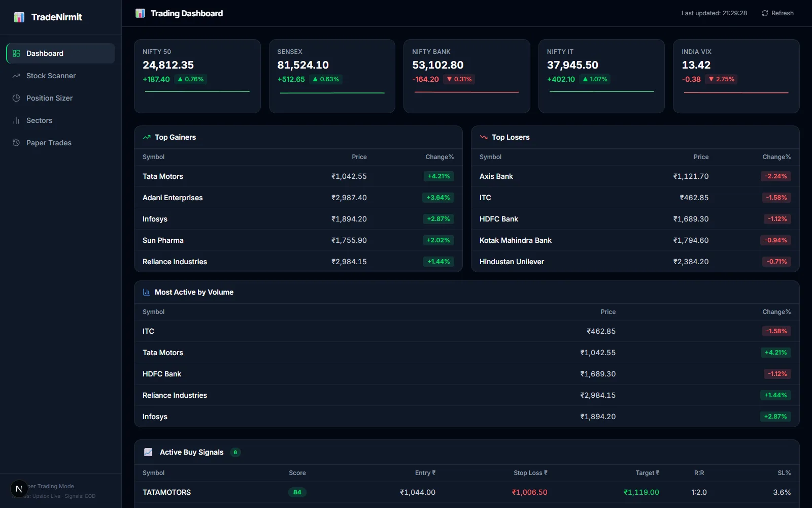Screen dimensions: 812x508
Task: Select Axis Bank row
Action: [635, 176]
